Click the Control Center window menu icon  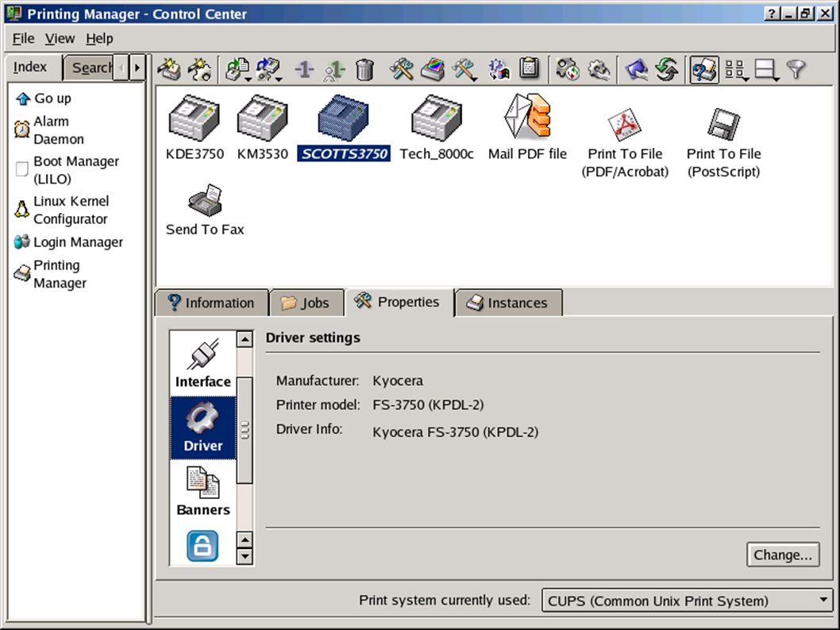coord(13,14)
